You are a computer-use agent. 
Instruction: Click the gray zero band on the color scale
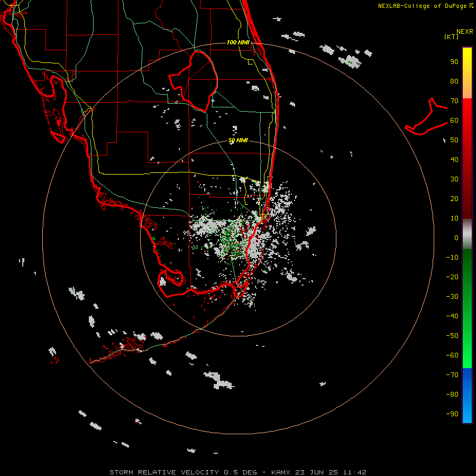tap(467, 234)
